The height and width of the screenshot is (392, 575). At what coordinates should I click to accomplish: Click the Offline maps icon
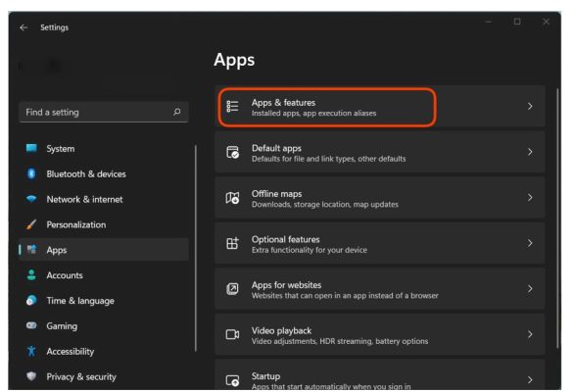(232, 198)
